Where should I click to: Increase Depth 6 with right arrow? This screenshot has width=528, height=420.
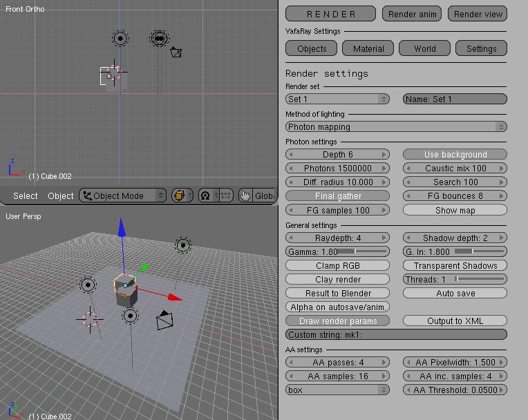click(384, 155)
